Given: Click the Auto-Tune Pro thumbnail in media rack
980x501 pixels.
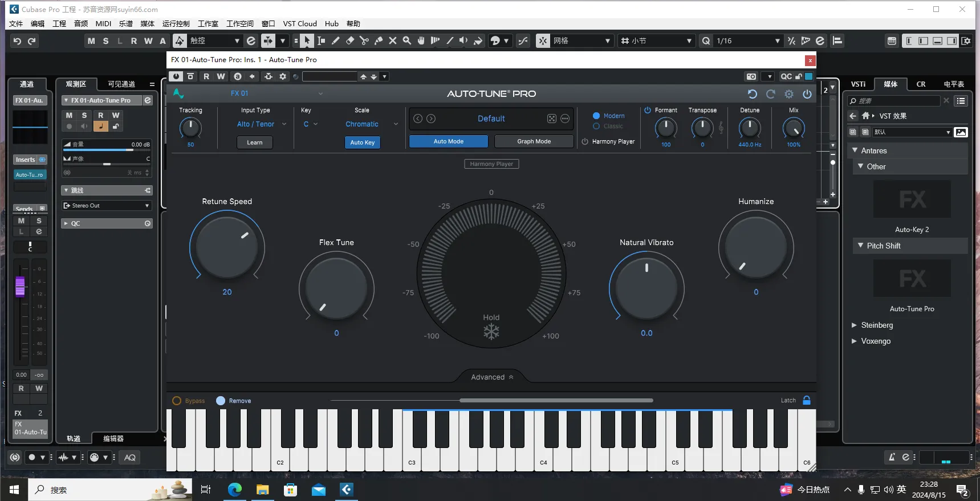Looking at the screenshot, I should (912, 278).
